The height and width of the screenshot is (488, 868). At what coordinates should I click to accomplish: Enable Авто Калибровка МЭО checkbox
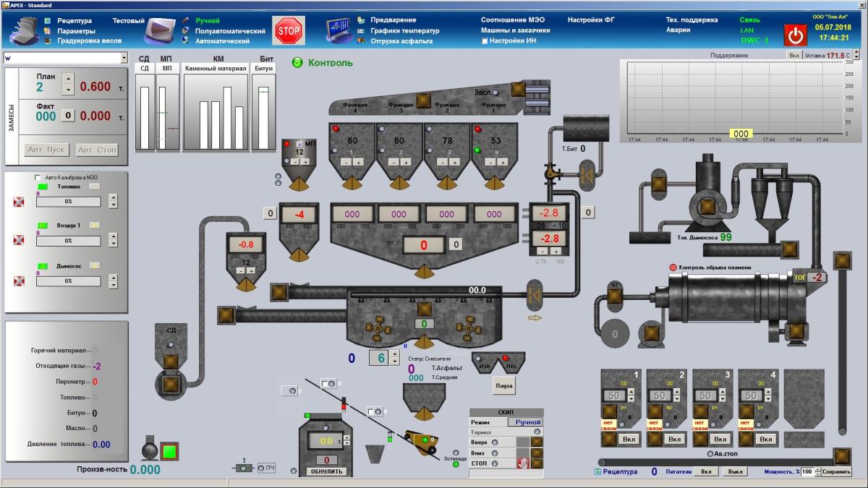click(38, 177)
